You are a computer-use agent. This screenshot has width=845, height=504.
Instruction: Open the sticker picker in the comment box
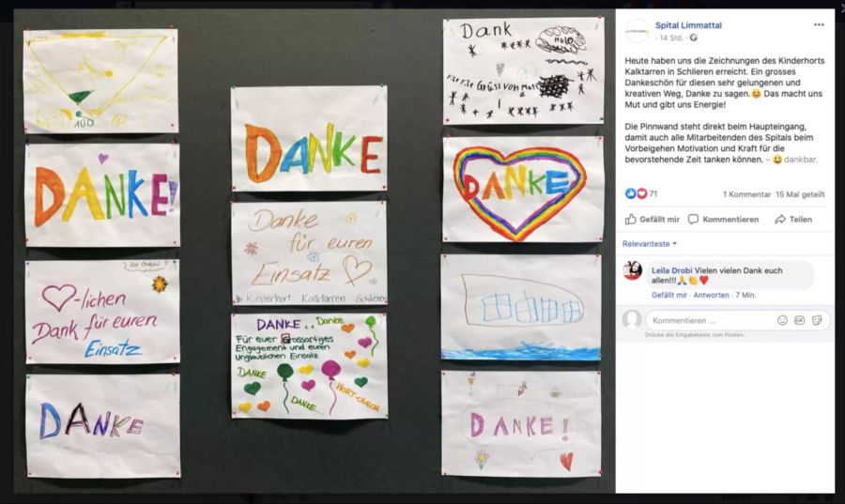coord(817,320)
